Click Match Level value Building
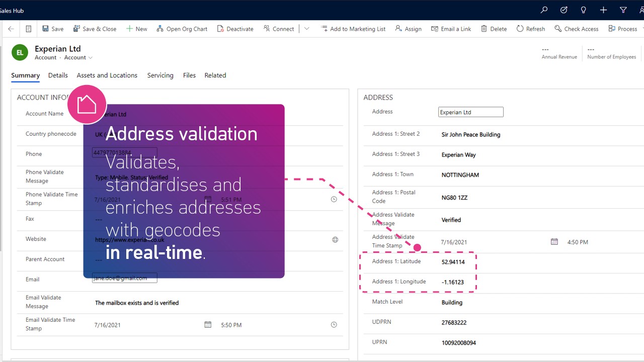Screen dimensions: 644x362 tap(452, 302)
